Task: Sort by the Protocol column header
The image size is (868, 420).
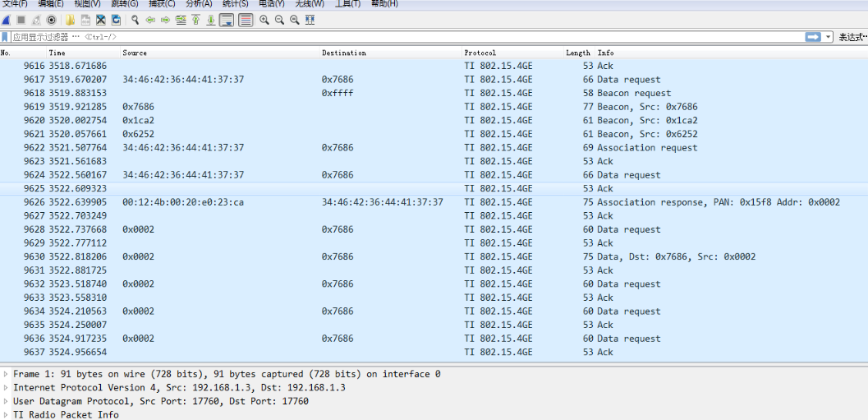Action: pos(512,53)
